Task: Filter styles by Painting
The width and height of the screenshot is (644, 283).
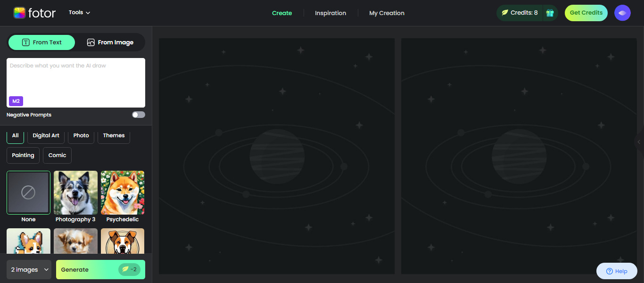Action: [x=23, y=155]
